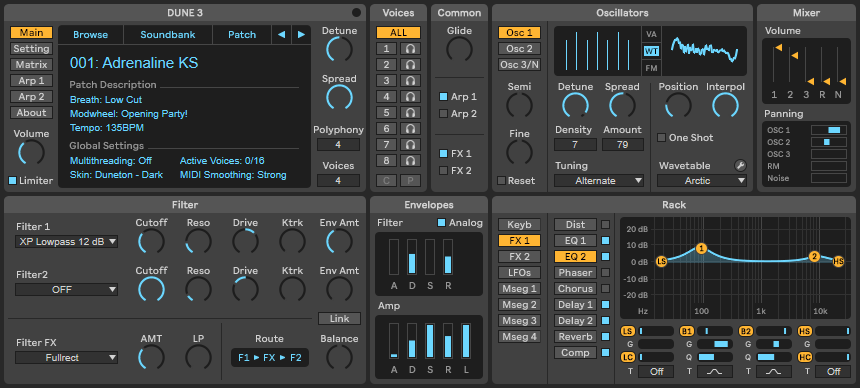Open the Matrix page

point(31,65)
